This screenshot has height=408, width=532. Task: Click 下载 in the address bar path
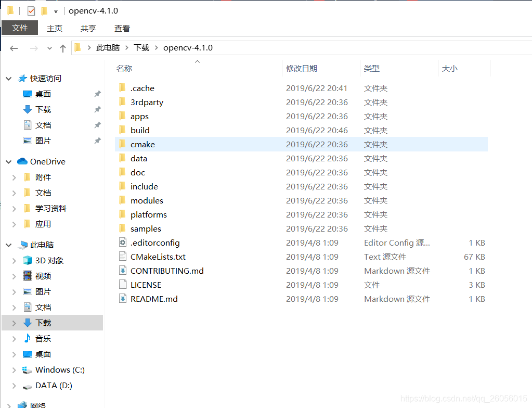(x=141, y=47)
